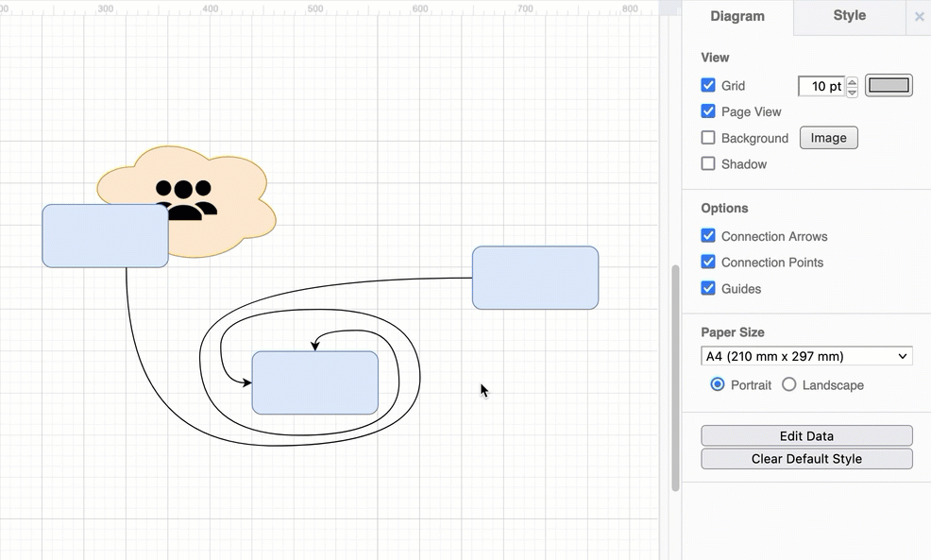This screenshot has width=931, height=560.
Task: Disable the Page View checkbox
Action: [x=708, y=111]
